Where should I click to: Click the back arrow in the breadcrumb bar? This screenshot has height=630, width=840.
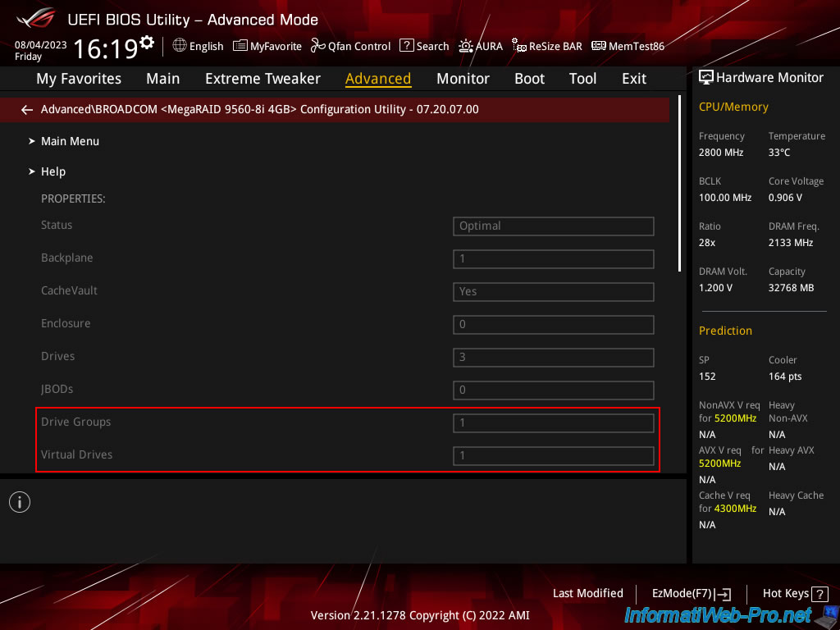coord(27,109)
